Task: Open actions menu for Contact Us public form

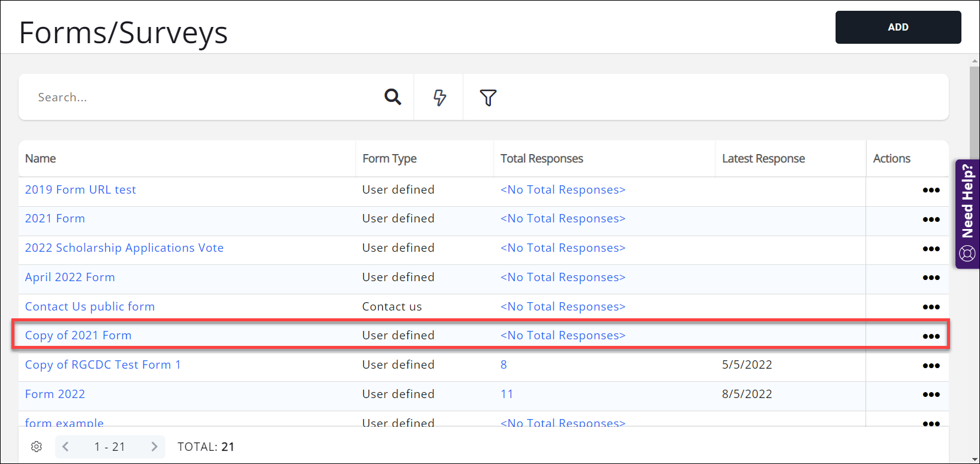Action: pyautogui.click(x=931, y=307)
